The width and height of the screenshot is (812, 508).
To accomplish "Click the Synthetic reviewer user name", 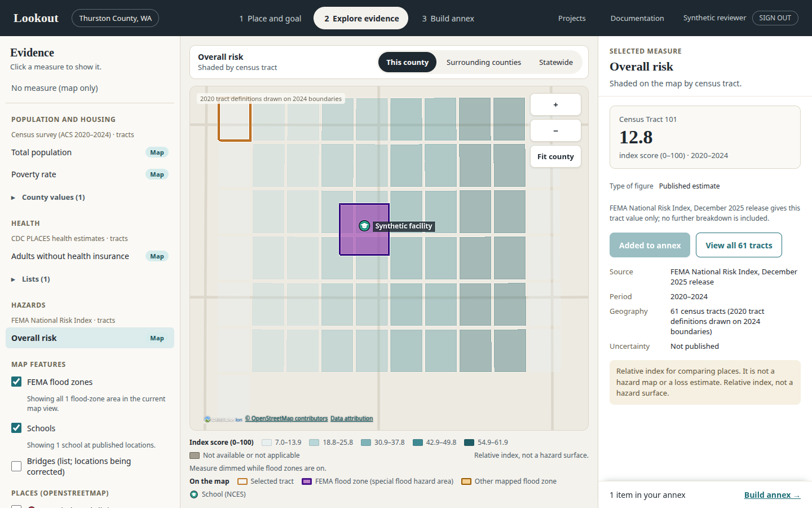I will (x=714, y=18).
